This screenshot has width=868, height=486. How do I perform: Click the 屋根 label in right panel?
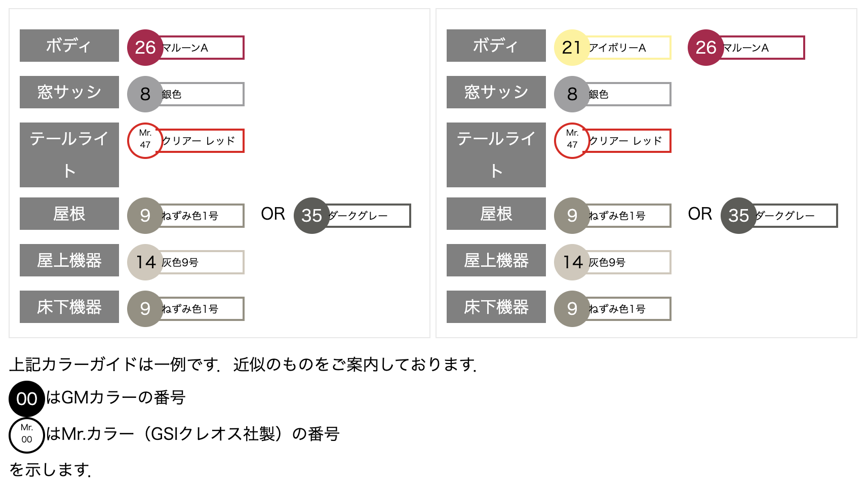496,214
